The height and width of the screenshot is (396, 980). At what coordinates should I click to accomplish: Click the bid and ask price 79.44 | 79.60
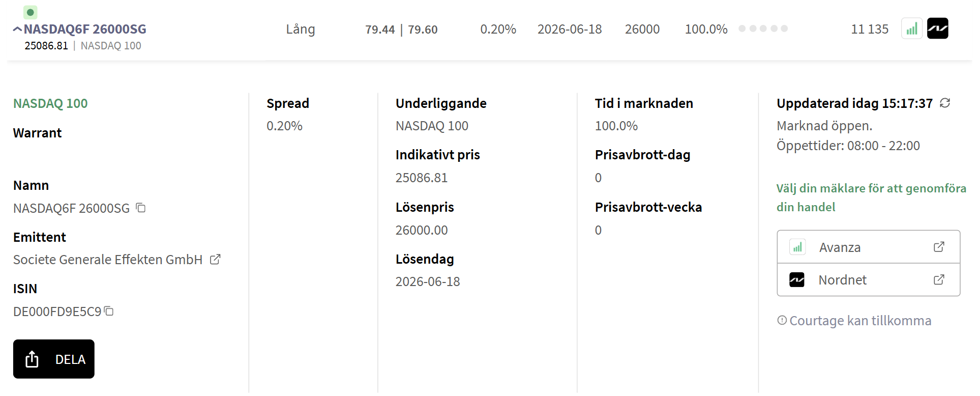(401, 30)
